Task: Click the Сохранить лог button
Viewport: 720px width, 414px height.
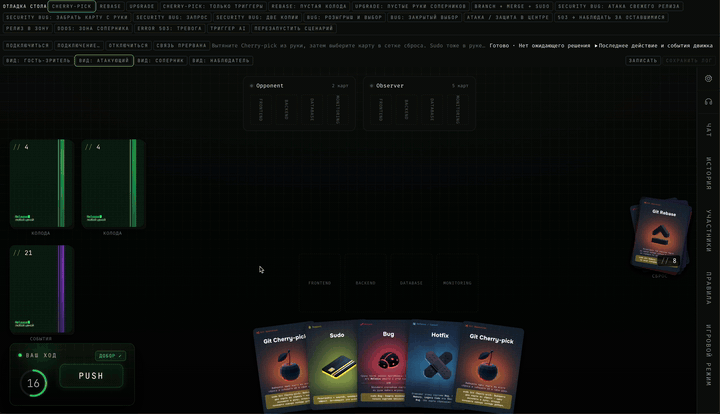Action: coord(689,61)
